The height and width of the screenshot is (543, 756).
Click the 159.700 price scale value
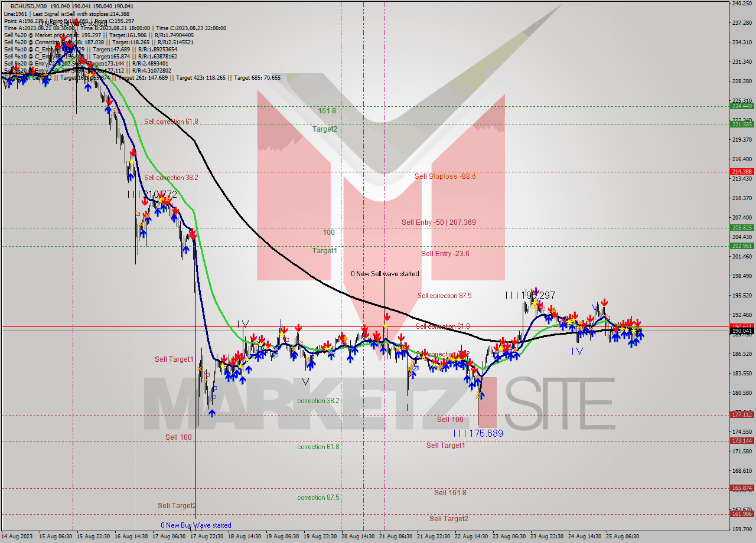pos(742,529)
